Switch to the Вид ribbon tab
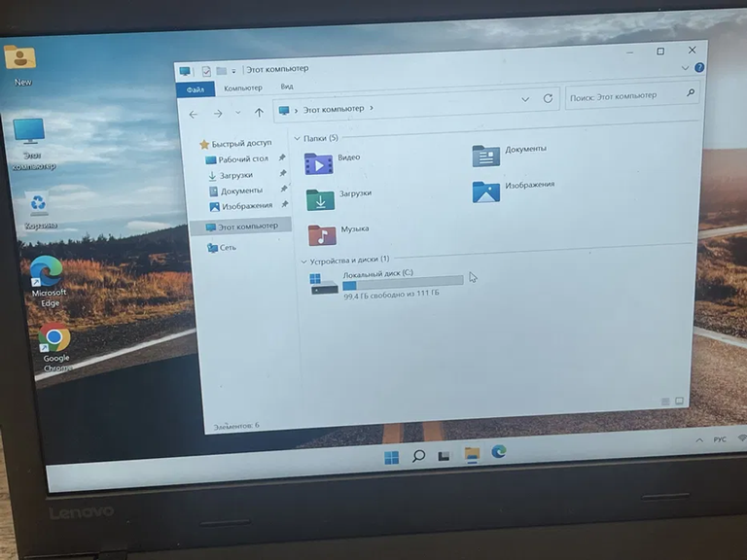The width and height of the screenshot is (747, 560). (286, 87)
